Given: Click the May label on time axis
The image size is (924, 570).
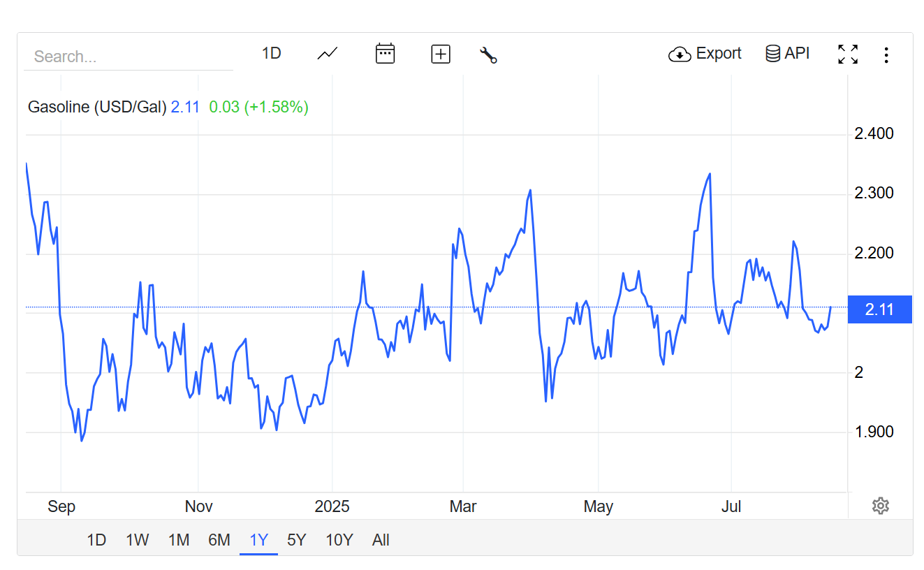Looking at the screenshot, I should [x=599, y=507].
